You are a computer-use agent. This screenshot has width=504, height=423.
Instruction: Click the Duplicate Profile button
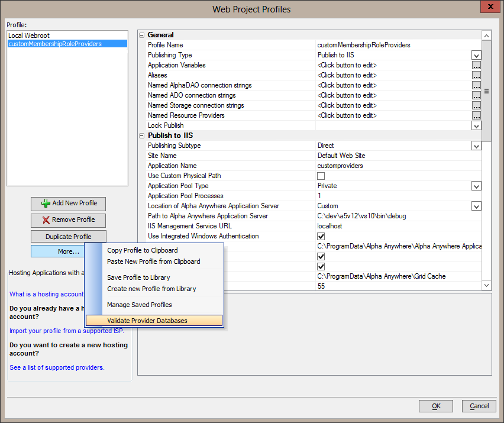[68, 237]
